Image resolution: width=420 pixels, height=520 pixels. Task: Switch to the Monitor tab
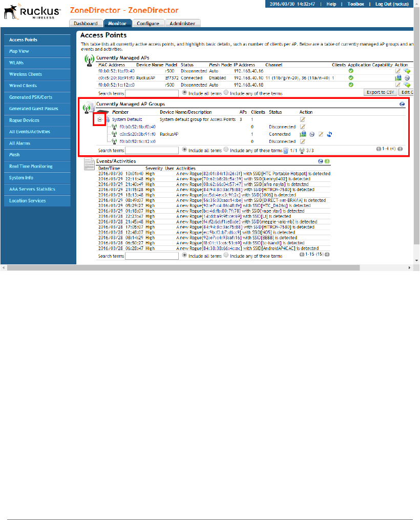point(117,23)
